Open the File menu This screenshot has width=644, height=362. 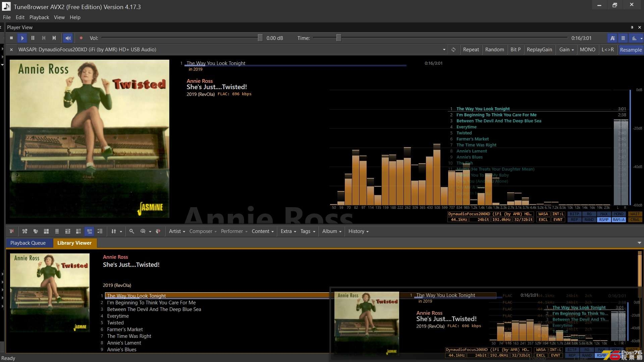tap(7, 17)
